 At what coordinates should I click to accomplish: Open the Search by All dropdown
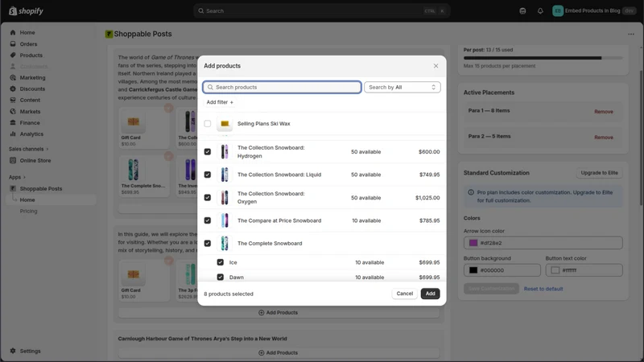pyautogui.click(x=402, y=87)
